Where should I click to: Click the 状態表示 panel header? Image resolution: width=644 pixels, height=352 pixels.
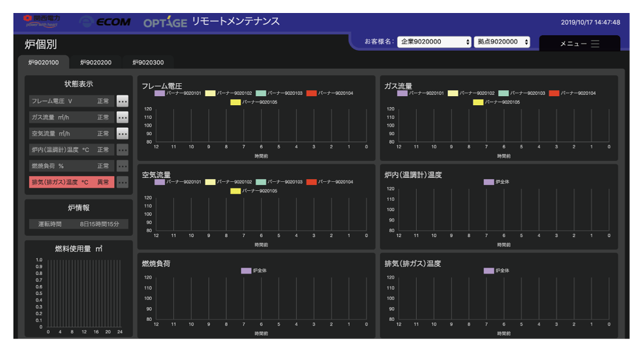point(79,84)
